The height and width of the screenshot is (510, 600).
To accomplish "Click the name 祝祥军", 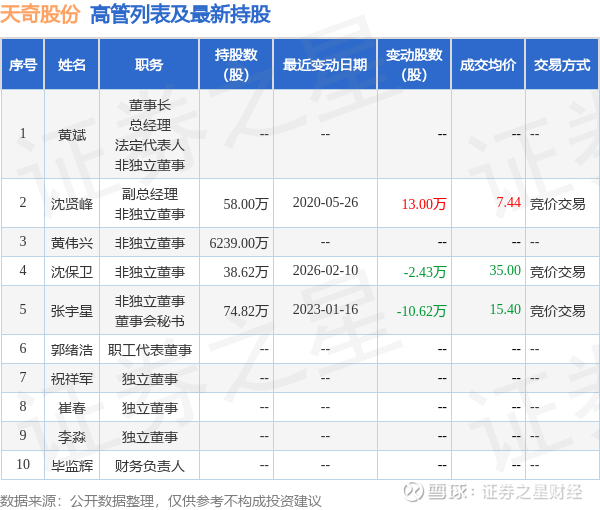I will coord(72,379).
